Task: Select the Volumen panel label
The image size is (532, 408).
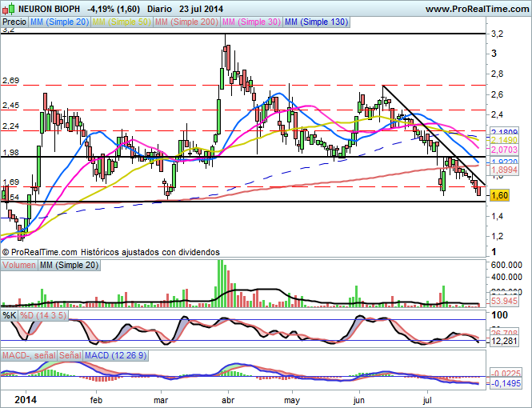Action: (20, 265)
